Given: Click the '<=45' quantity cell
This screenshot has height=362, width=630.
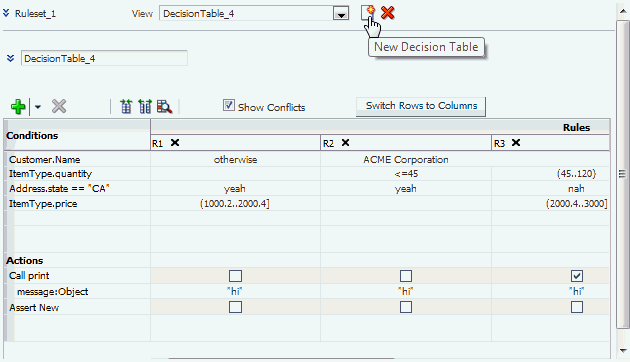Looking at the screenshot, I should tap(406, 174).
